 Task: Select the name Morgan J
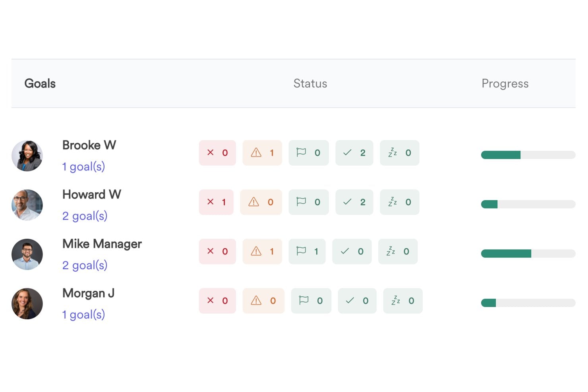click(x=88, y=293)
